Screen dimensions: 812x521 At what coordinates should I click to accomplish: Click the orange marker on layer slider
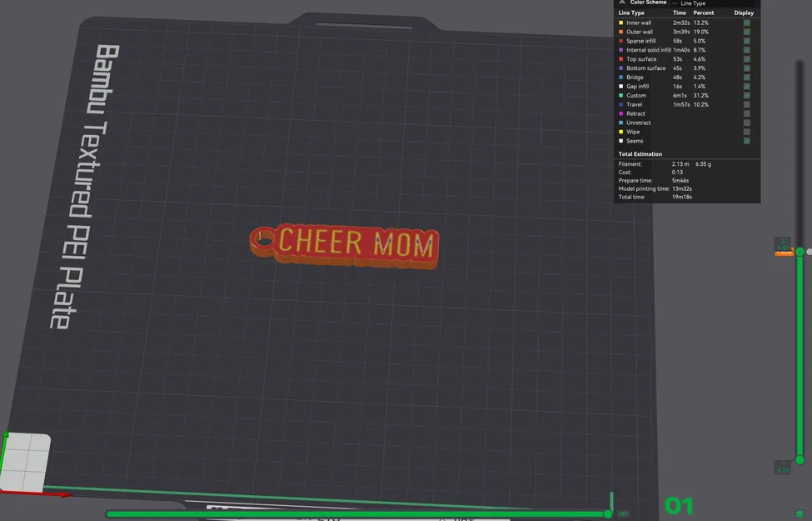[x=784, y=253]
